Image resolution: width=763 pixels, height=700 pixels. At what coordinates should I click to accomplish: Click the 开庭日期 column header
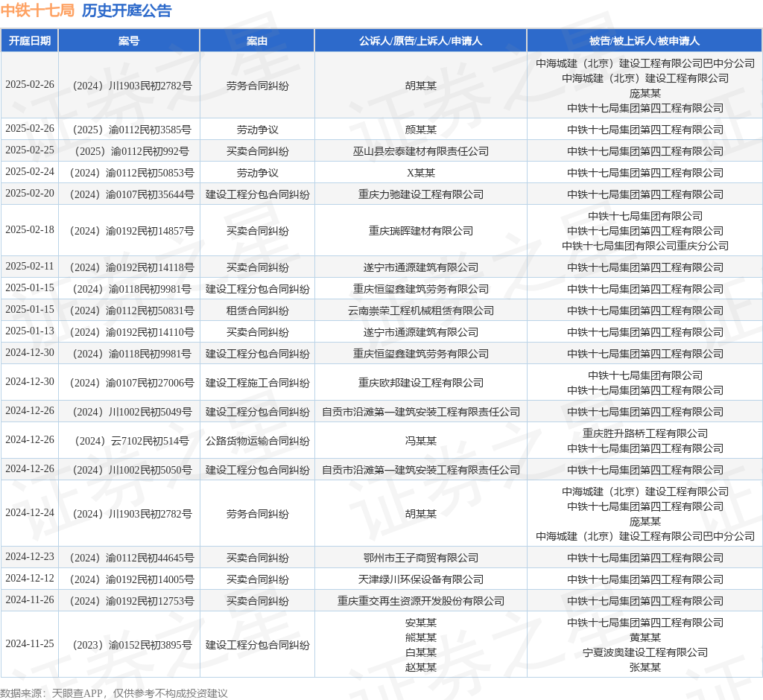coord(30,41)
